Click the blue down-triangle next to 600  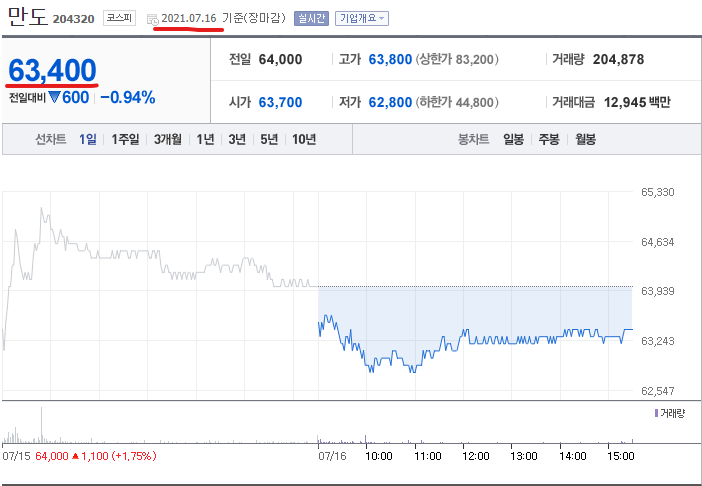pyautogui.click(x=55, y=97)
